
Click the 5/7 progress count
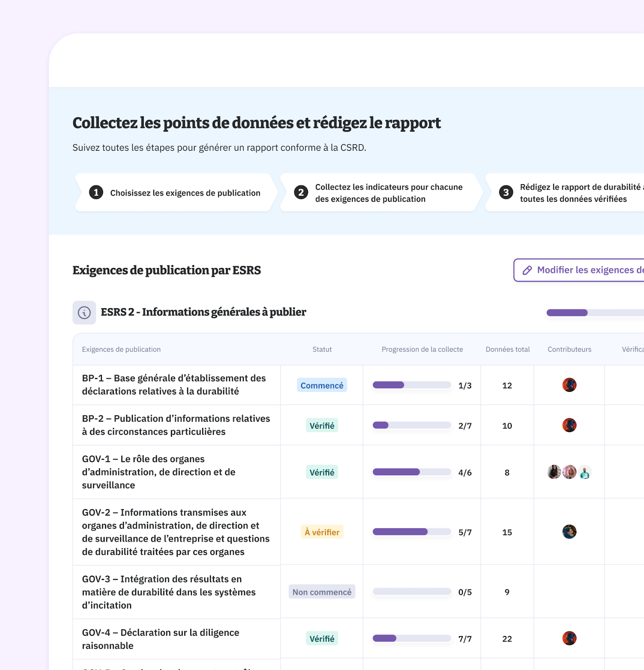pos(465,533)
